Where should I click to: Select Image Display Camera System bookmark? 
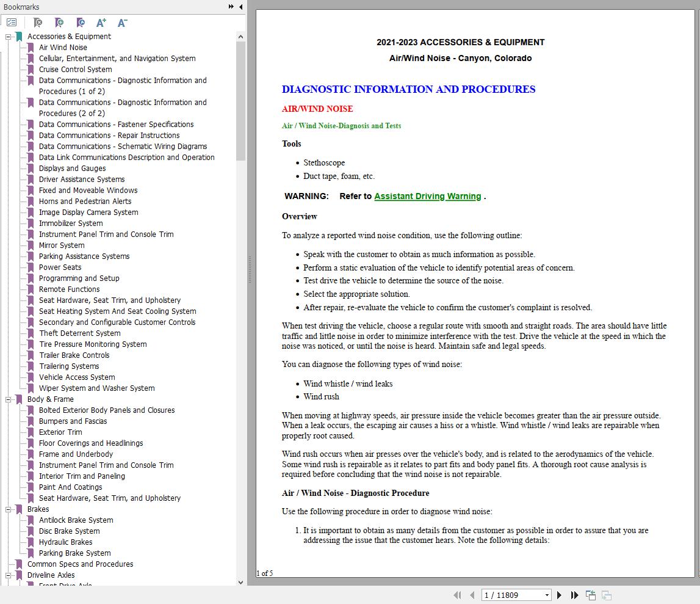pyautogui.click(x=88, y=212)
